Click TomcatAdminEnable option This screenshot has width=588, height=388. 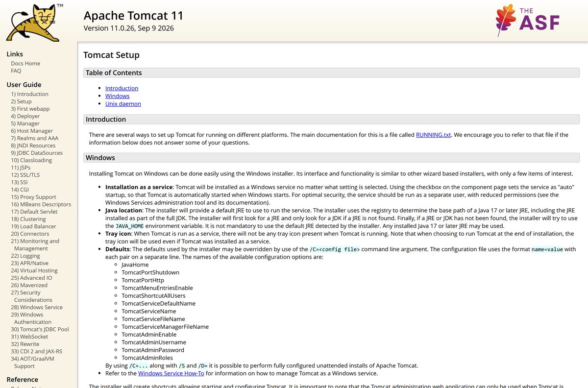(x=149, y=335)
